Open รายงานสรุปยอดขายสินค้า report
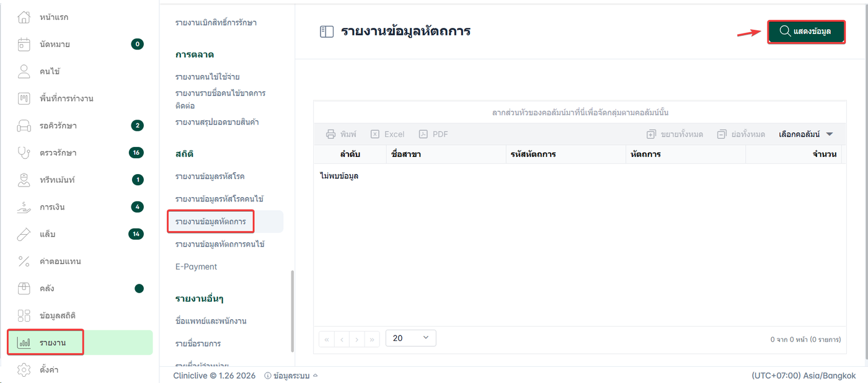 [217, 122]
